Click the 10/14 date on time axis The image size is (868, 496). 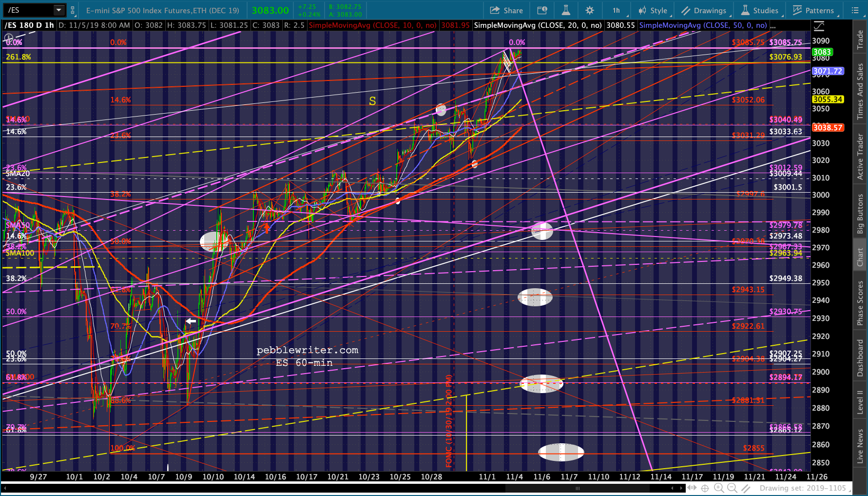click(x=244, y=476)
